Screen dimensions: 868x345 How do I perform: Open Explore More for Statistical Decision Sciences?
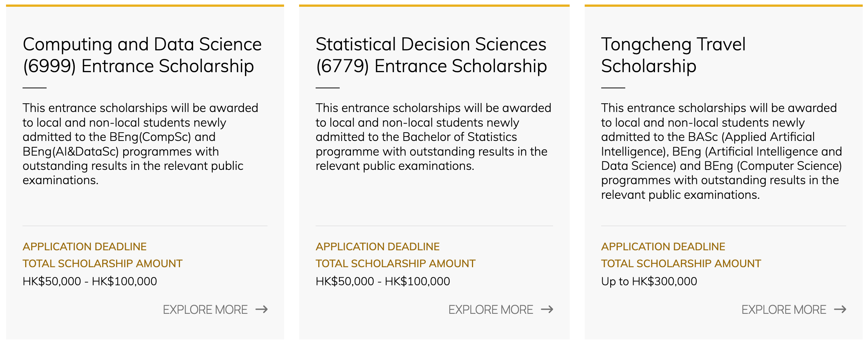[x=491, y=310]
